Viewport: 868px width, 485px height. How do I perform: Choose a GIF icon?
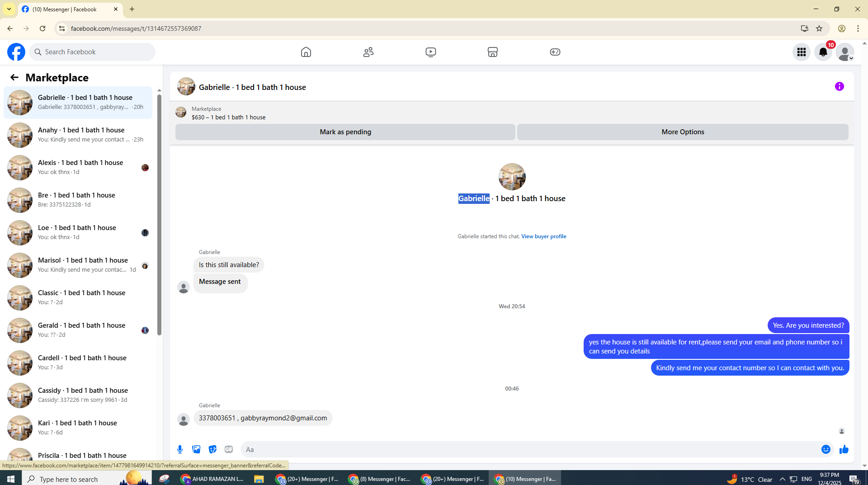pyautogui.click(x=229, y=449)
